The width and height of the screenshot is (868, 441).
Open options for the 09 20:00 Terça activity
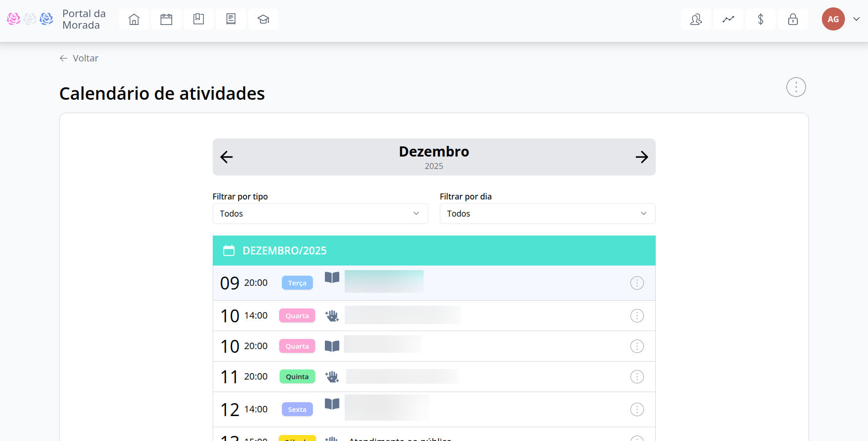point(637,283)
